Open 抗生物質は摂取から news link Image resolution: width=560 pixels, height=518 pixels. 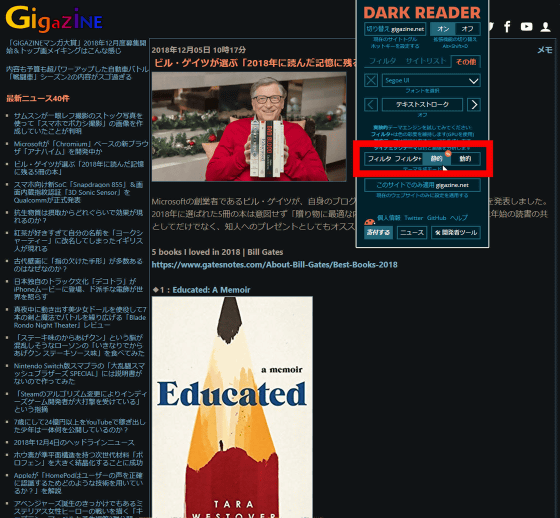[78, 216]
